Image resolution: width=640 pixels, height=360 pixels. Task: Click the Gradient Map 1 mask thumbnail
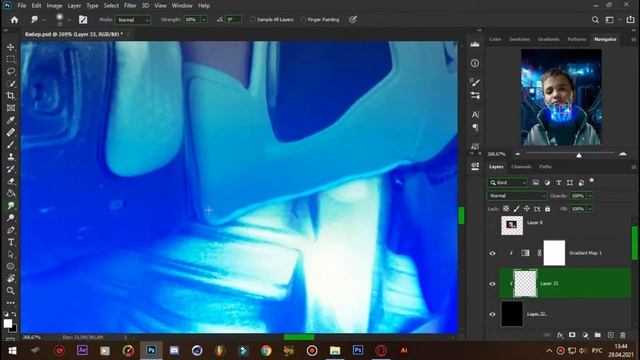click(x=554, y=253)
